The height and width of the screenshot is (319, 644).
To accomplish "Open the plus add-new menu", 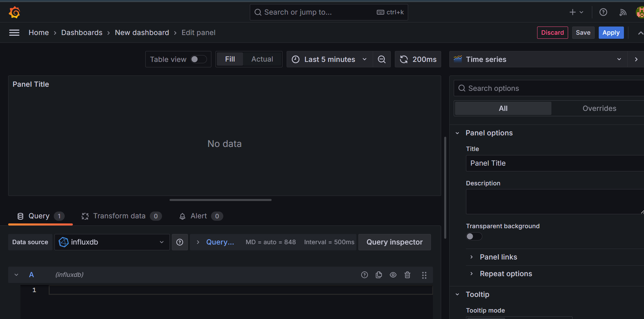I will point(576,12).
